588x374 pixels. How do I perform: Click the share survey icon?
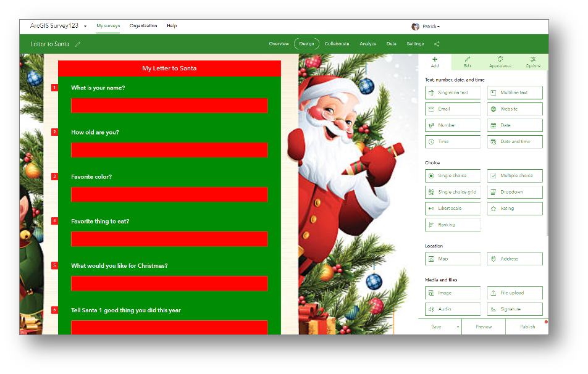click(x=437, y=44)
